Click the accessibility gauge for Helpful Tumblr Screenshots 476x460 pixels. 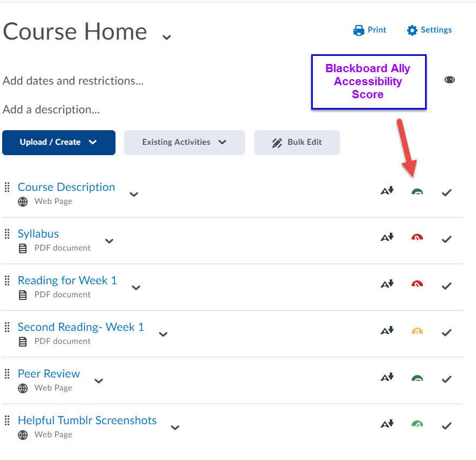[417, 425]
